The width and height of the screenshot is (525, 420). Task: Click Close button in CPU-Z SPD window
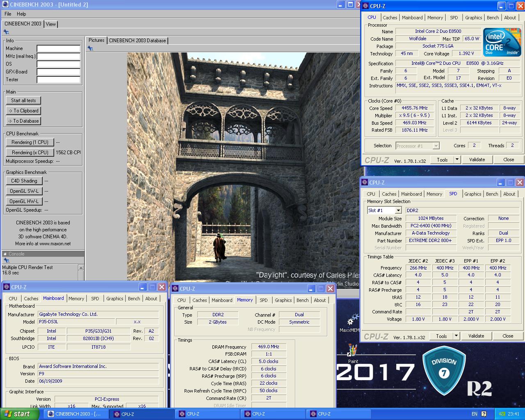click(x=508, y=336)
